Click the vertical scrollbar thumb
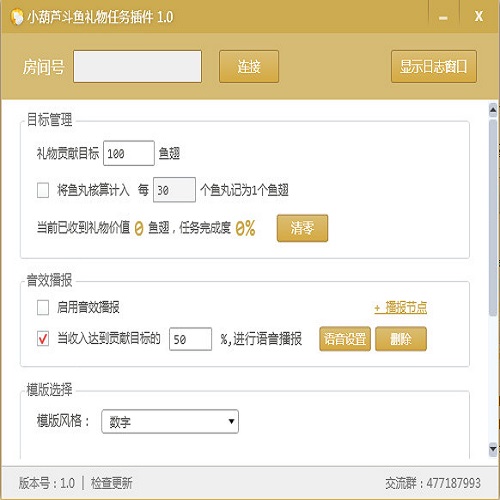 tap(493, 217)
